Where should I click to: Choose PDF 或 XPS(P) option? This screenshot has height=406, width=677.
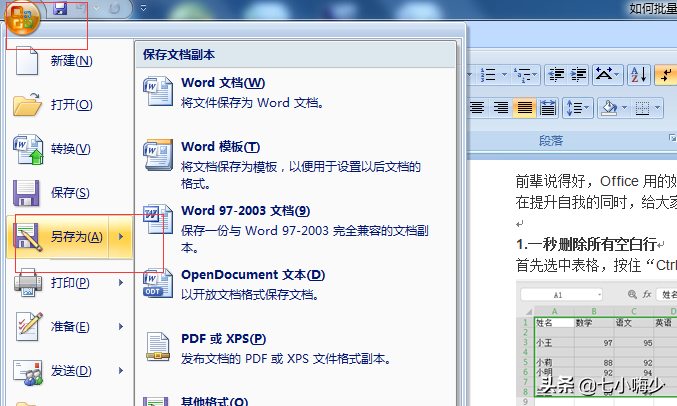click(295, 348)
